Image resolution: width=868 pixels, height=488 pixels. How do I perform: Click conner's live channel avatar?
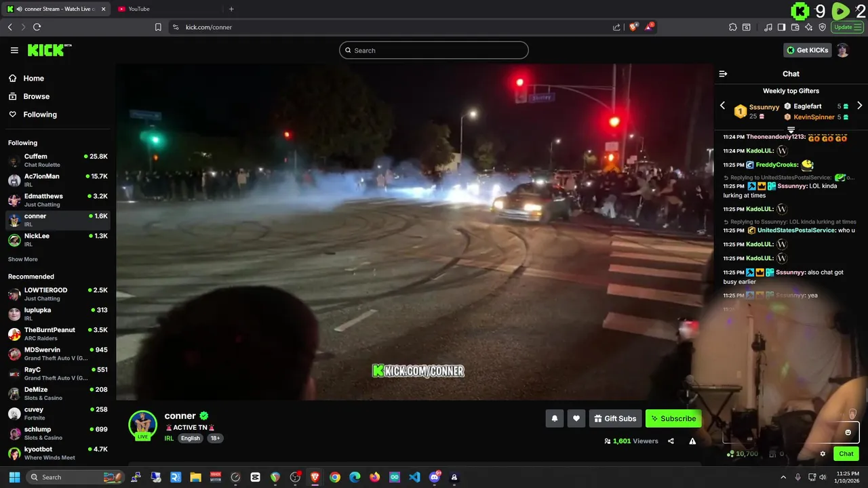142,425
